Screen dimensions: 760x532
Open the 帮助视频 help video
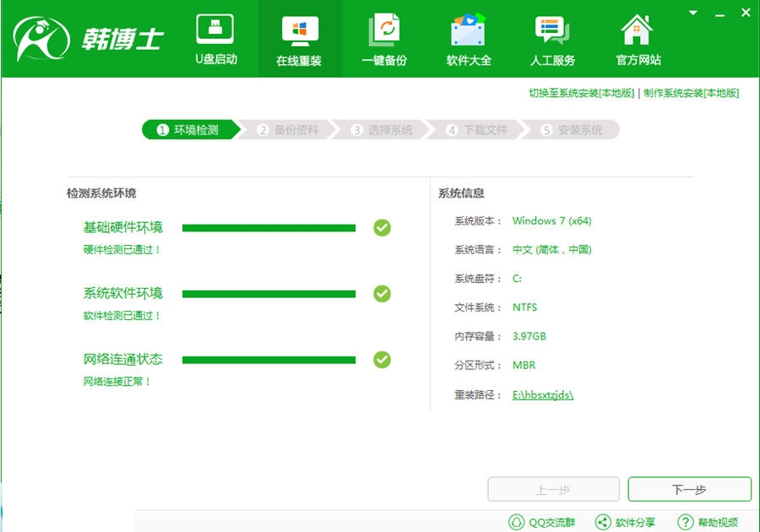tap(684, 522)
